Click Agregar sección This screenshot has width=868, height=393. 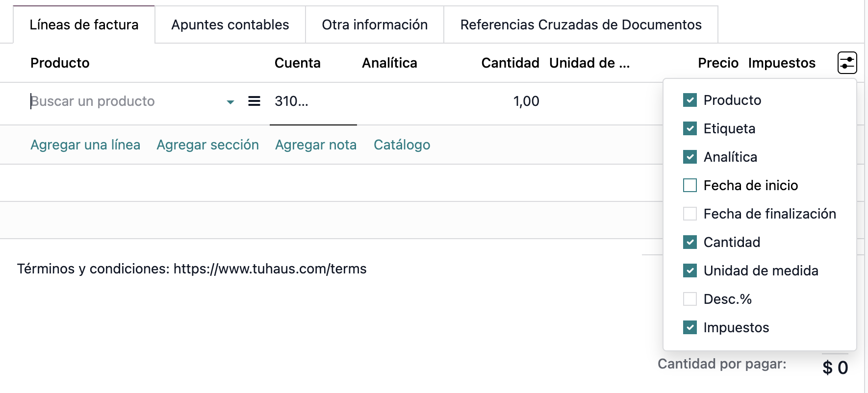pyautogui.click(x=208, y=145)
